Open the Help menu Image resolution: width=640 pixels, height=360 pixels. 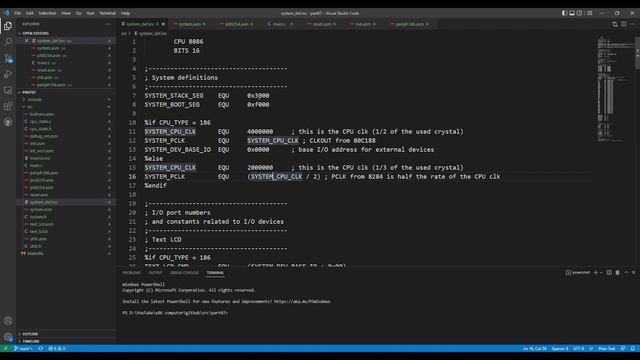click(x=125, y=13)
